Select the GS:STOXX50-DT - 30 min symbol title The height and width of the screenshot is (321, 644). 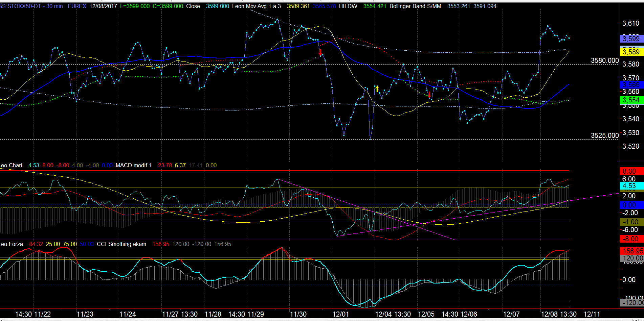point(31,6)
